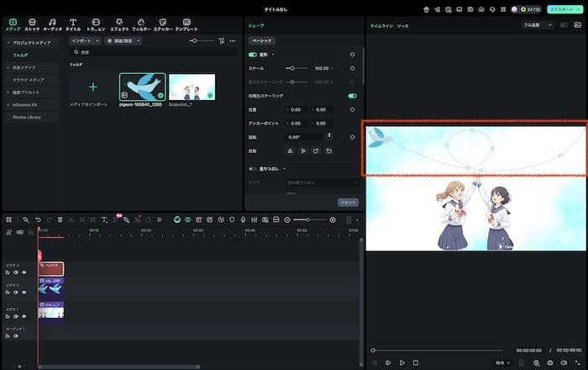Click the filter icon in media panel
The image size is (588, 370).
[222, 40]
